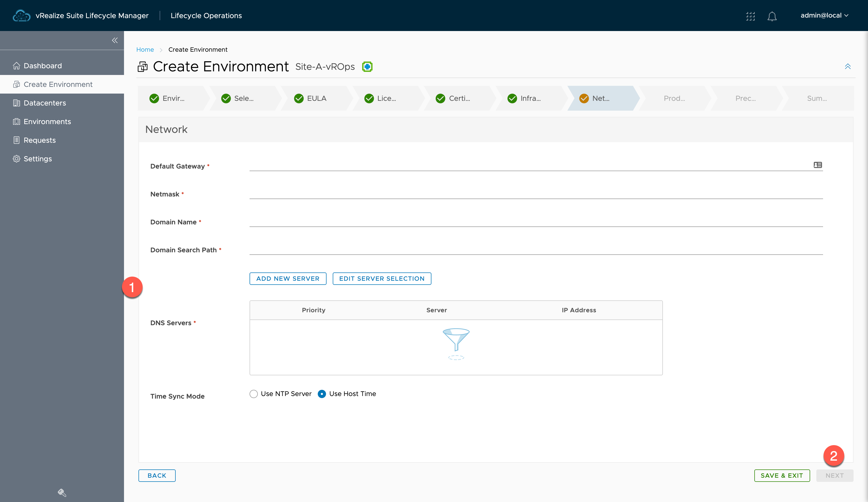Click the Settings gear icon
This screenshot has width=868, height=502.
pyautogui.click(x=16, y=159)
